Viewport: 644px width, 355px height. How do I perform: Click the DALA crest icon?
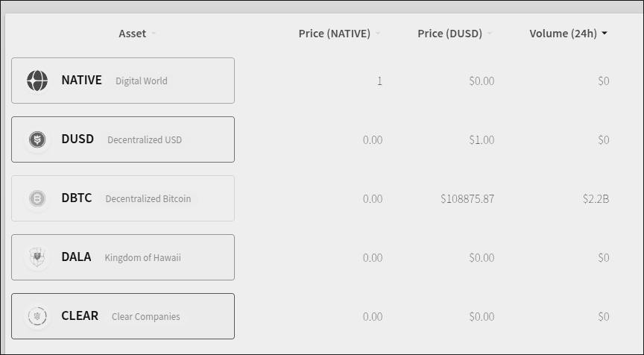pyautogui.click(x=37, y=257)
